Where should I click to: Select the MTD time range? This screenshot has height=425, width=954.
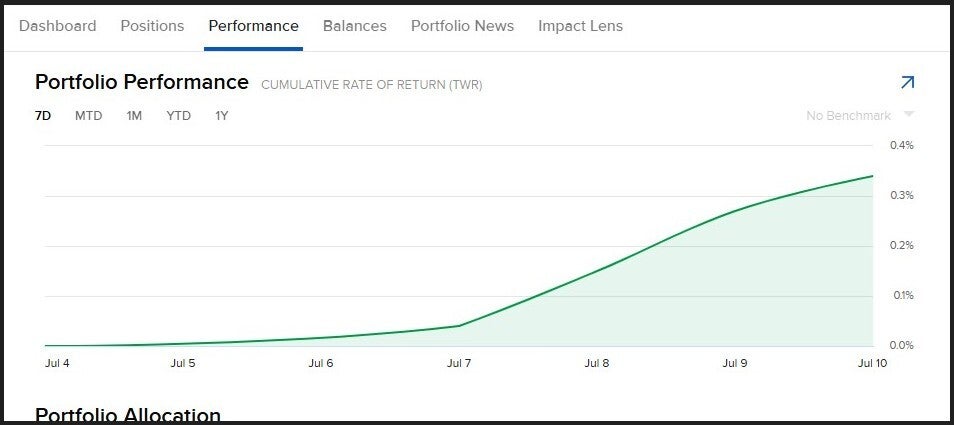88,116
